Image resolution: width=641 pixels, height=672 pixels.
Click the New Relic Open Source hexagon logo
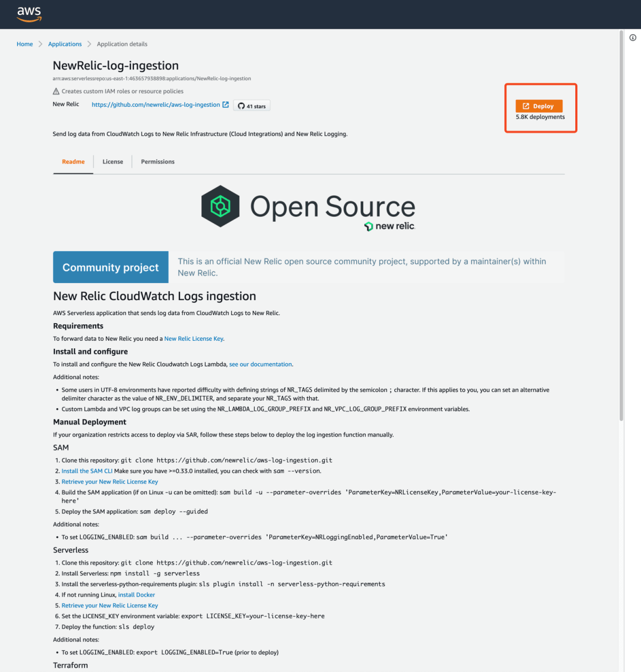point(220,206)
